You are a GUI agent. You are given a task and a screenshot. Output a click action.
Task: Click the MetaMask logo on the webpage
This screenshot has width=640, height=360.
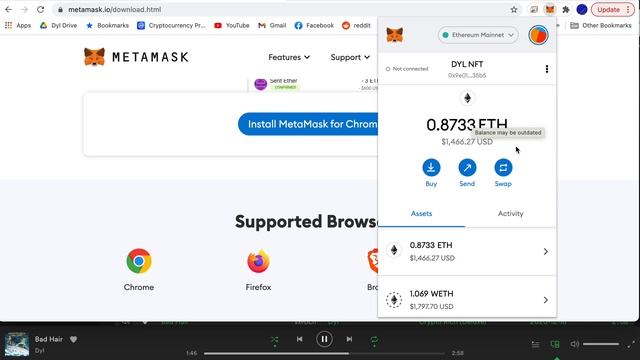[x=136, y=57]
